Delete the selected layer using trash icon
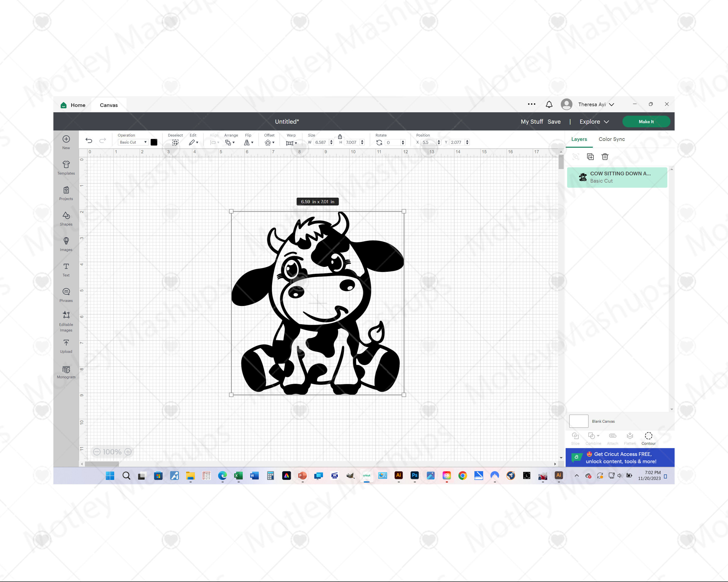Image resolution: width=728 pixels, height=582 pixels. pyautogui.click(x=605, y=157)
